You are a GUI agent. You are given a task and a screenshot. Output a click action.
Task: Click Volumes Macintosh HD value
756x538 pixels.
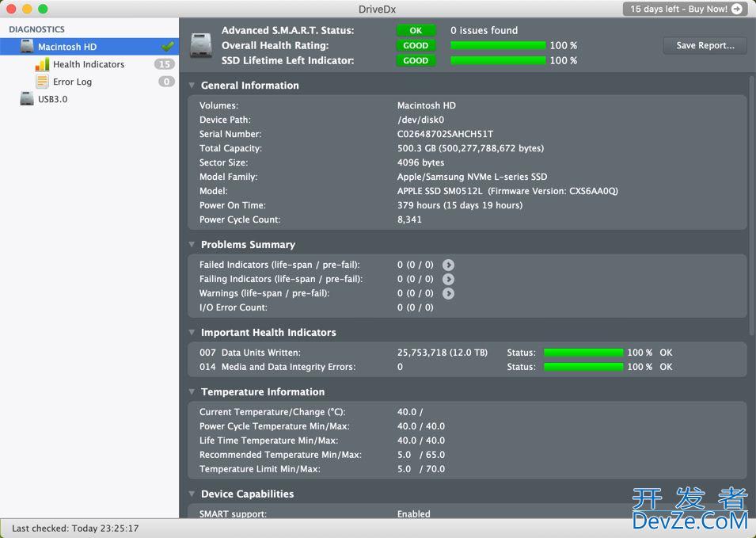coord(426,105)
